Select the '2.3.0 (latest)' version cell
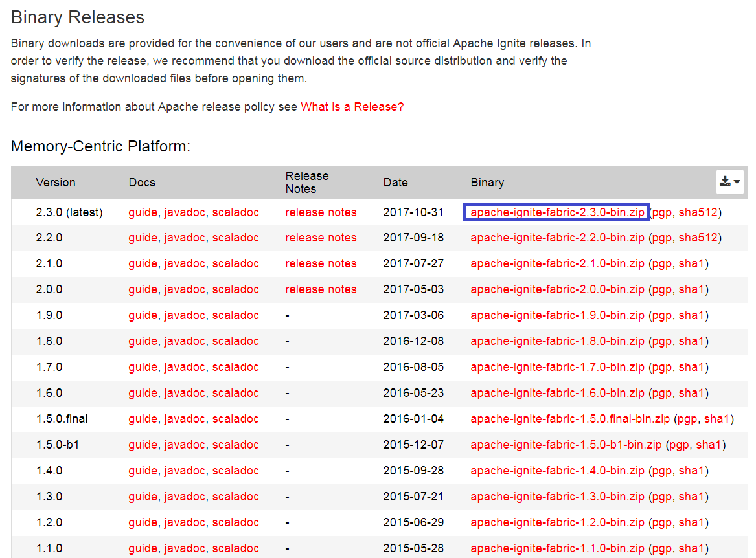The height and width of the screenshot is (558, 756). [x=69, y=212]
